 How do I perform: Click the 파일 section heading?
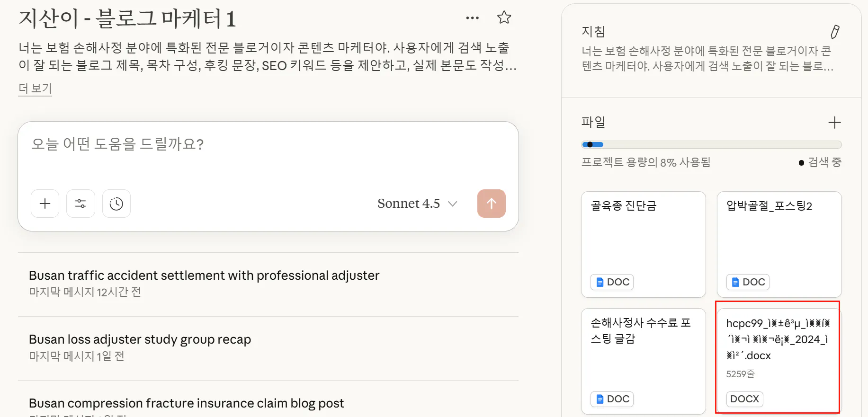[593, 122]
